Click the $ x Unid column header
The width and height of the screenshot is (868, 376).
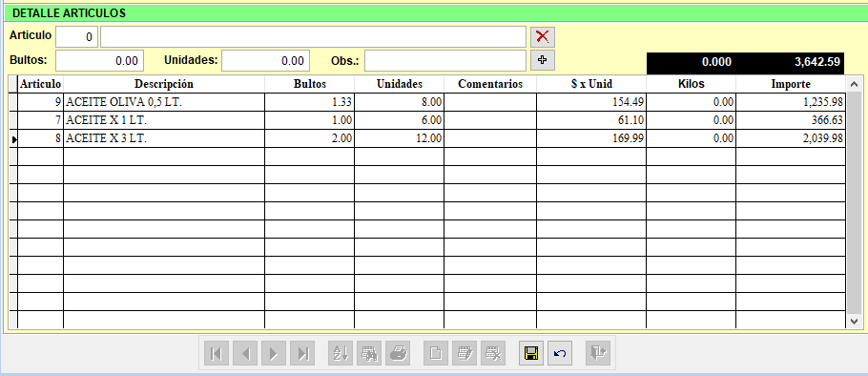[x=591, y=84]
